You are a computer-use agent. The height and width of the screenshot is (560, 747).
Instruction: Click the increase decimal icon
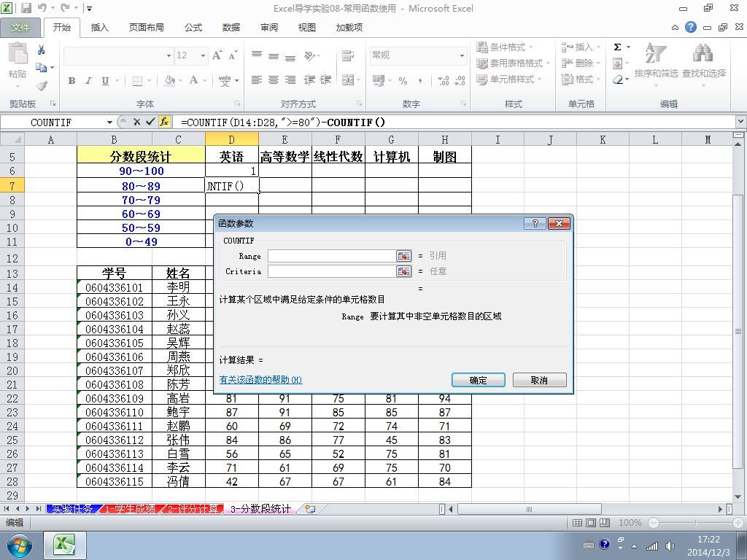coord(443,80)
